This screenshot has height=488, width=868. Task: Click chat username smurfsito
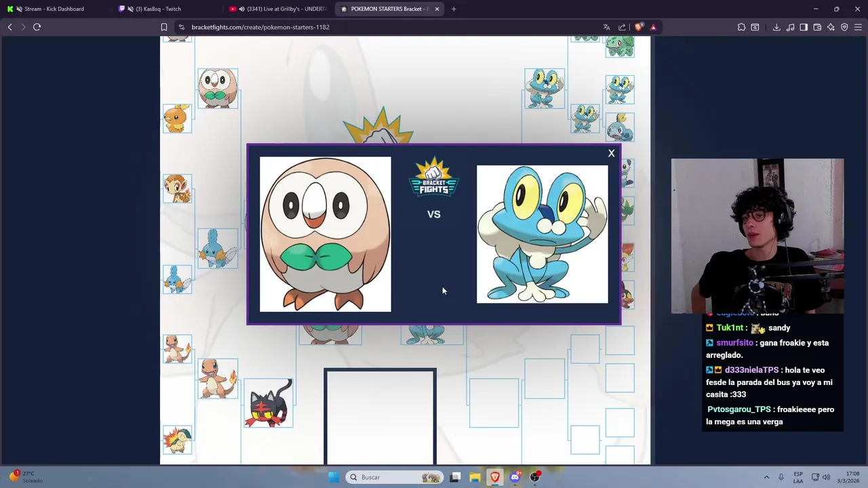point(734,343)
